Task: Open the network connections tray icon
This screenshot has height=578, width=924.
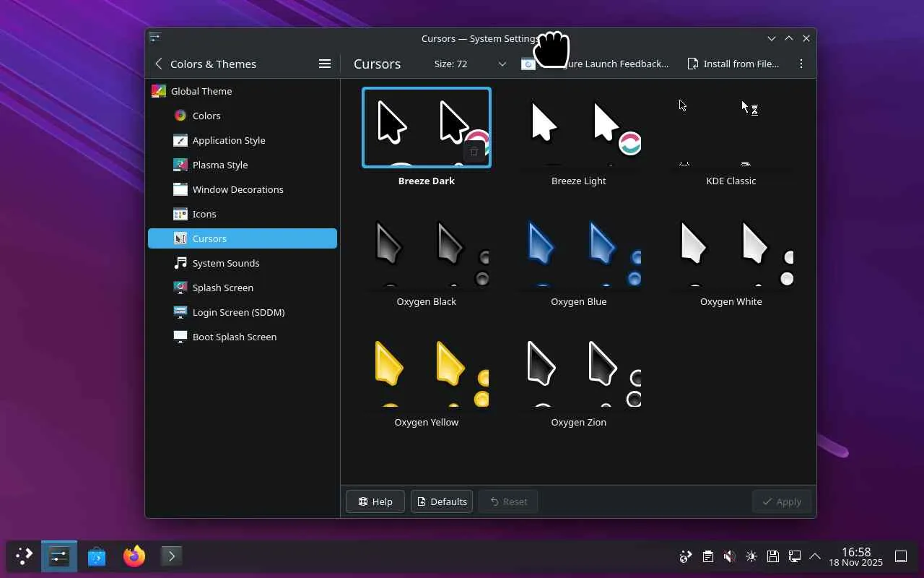Action: pos(794,556)
